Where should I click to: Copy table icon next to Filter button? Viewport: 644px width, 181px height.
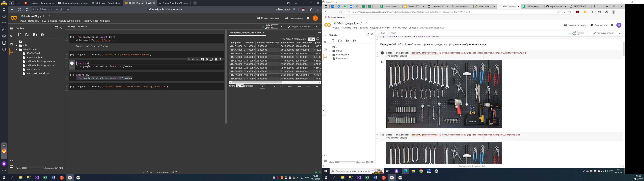point(318,39)
